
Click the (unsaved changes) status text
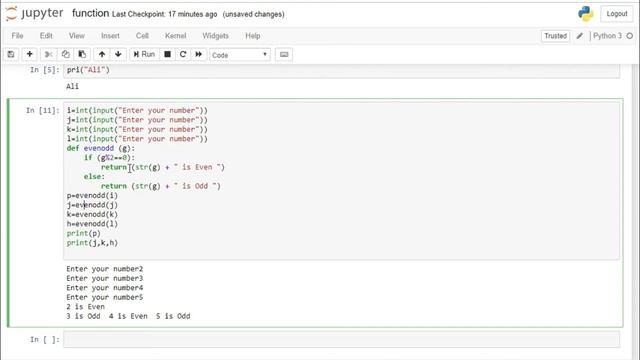coord(253,14)
